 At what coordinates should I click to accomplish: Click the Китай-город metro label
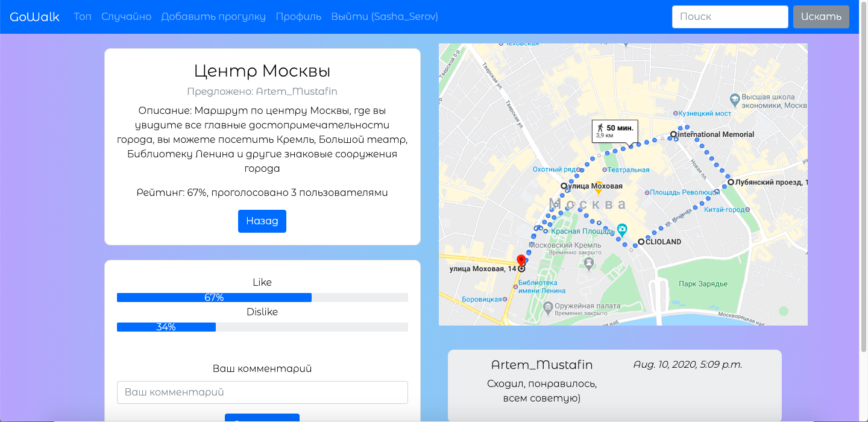724,210
